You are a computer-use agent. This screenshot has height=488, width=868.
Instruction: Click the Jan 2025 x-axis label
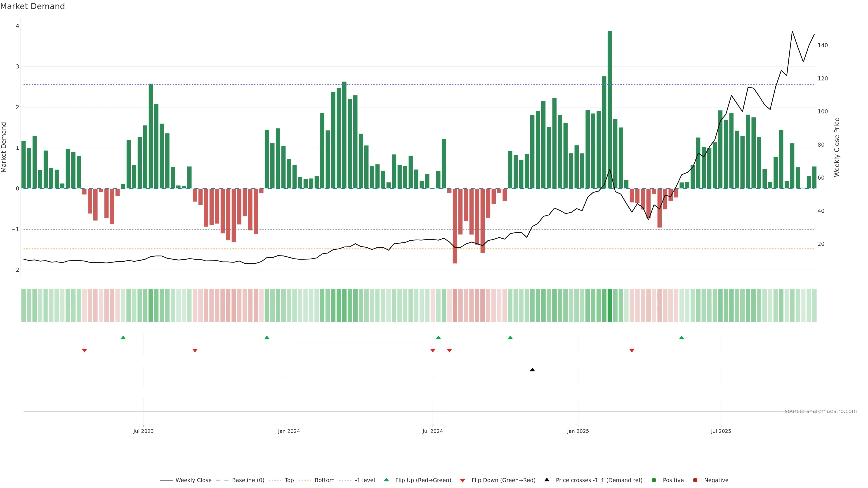click(x=578, y=431)
